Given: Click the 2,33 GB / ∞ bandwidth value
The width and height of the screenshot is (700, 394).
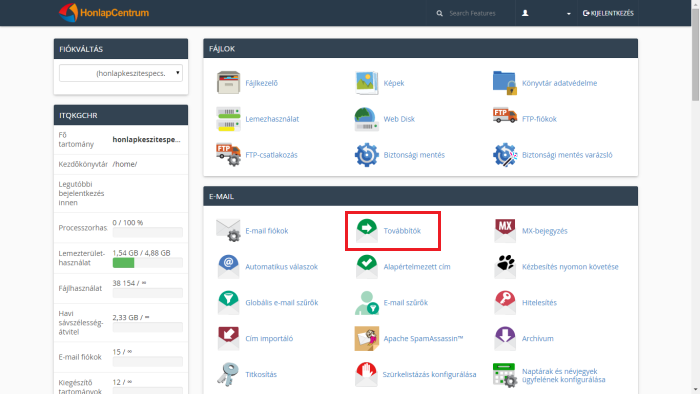Looking at the screenshot, I should coord(131,317).
